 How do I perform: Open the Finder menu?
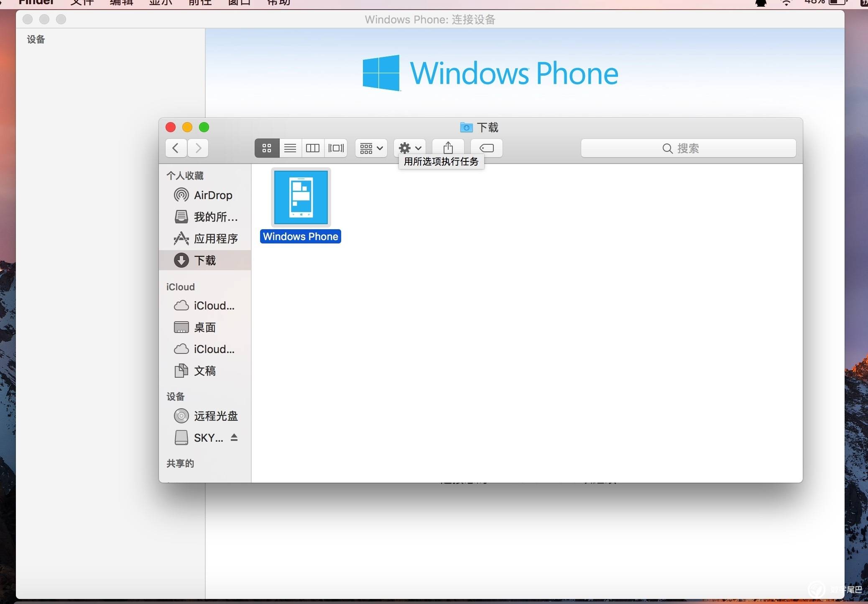click(36, 2)
